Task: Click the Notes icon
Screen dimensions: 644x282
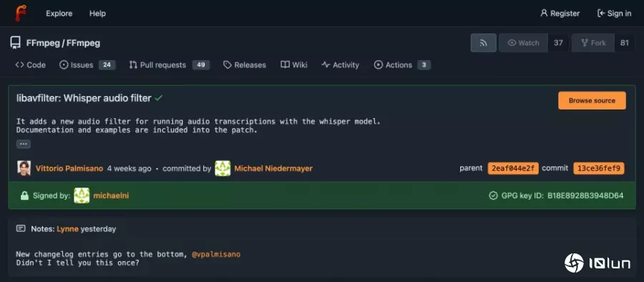Action: [21, 228]
